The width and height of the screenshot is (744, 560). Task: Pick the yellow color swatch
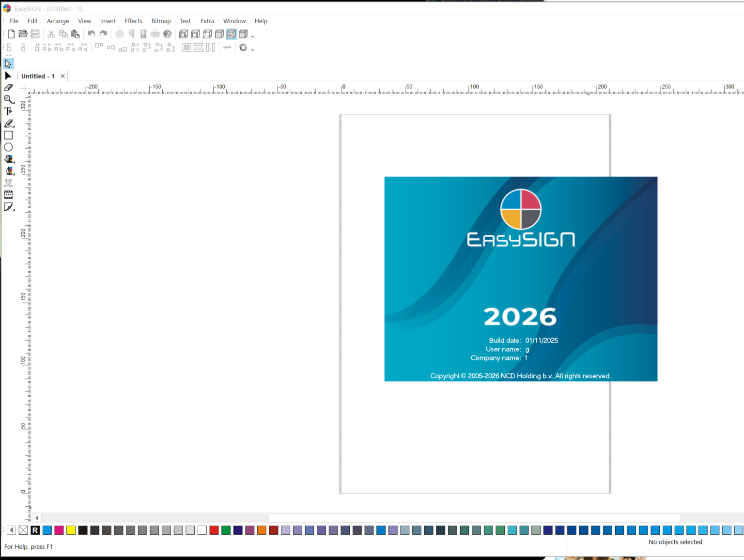[x=71, y=530]
